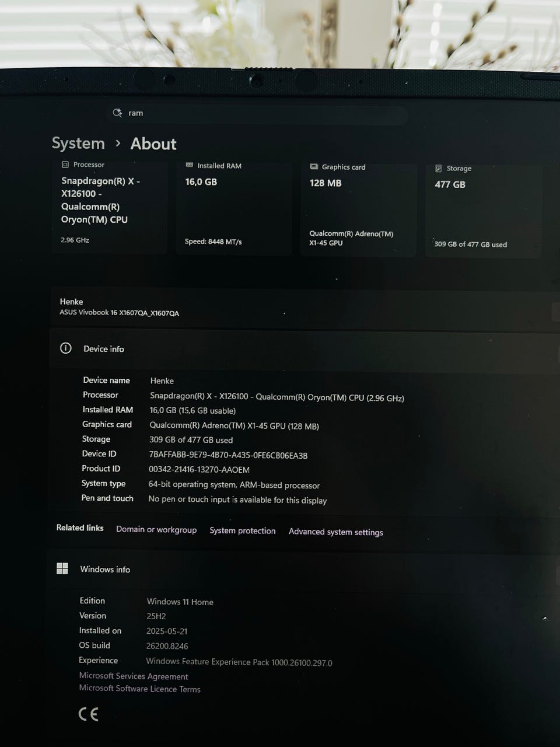Open Advanced system settings
The width and height of the screenshot is (560, 747).
335,532
